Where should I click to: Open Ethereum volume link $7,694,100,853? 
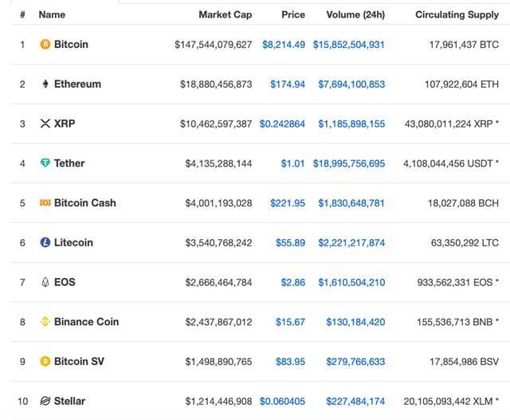(351, 84)
